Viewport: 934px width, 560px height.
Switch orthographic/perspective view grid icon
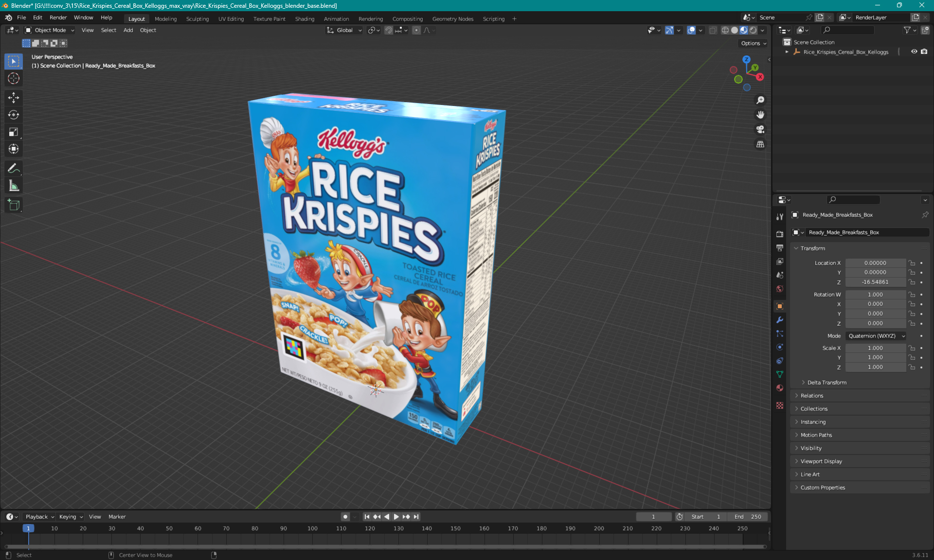[760, 144]
